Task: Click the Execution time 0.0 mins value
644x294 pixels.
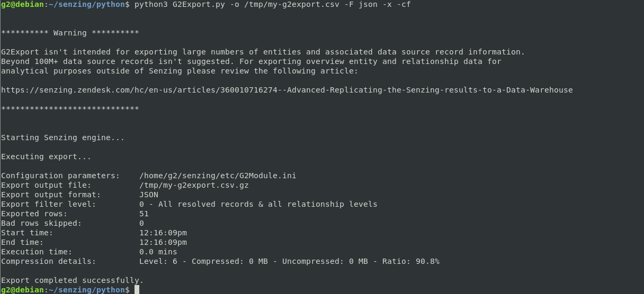Action: tap(158, 252)
